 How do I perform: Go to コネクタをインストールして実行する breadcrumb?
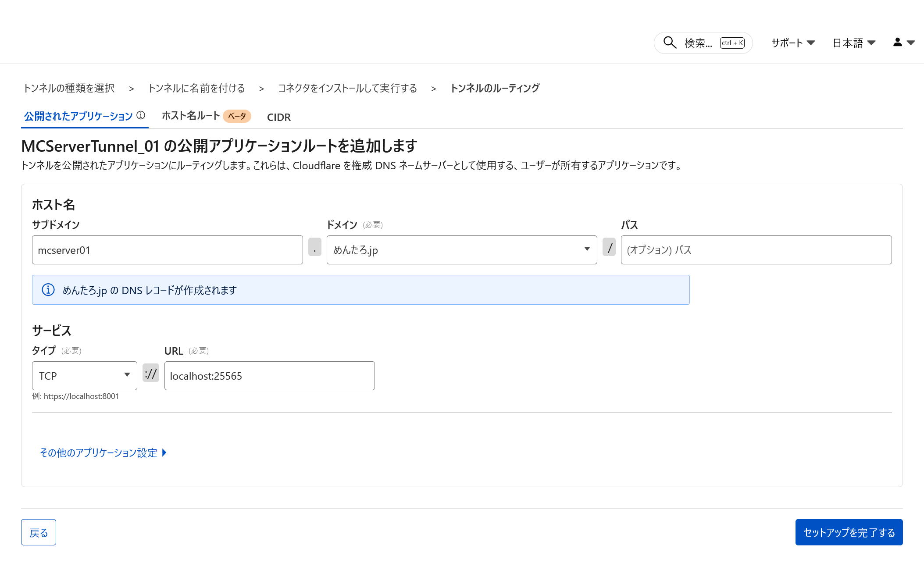point(347,88)
